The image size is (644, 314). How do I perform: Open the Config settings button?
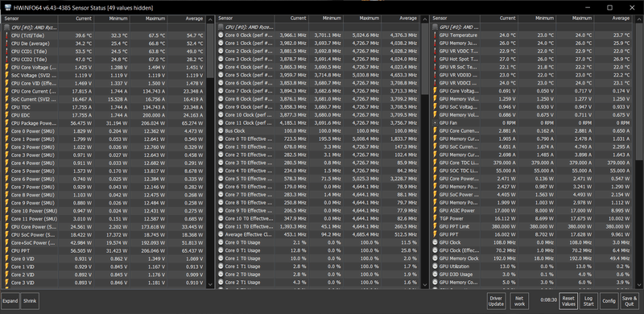tap(609, 301)
